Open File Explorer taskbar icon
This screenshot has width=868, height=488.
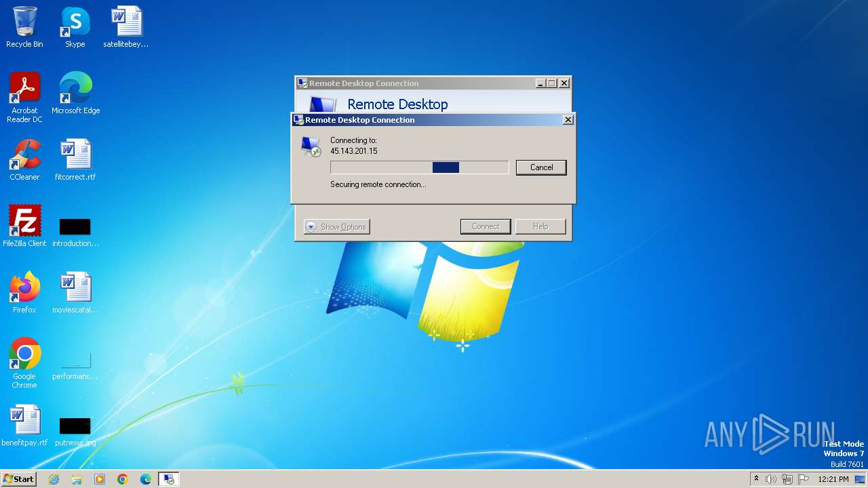click(77, 479)
